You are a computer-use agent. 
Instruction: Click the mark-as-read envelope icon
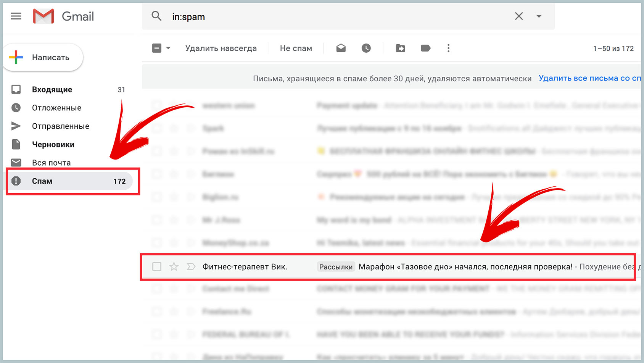[x=341, y=48]
